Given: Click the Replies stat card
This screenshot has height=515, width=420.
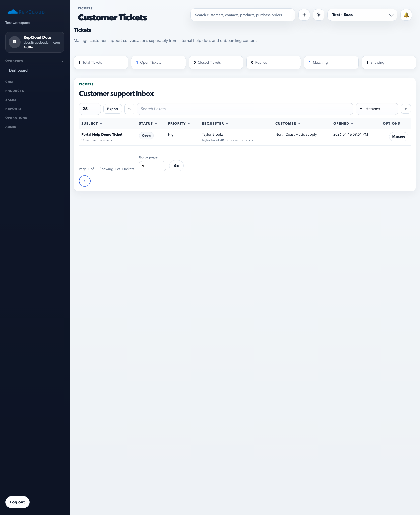Looking at the screenshot, I should (x=274, y=62).
